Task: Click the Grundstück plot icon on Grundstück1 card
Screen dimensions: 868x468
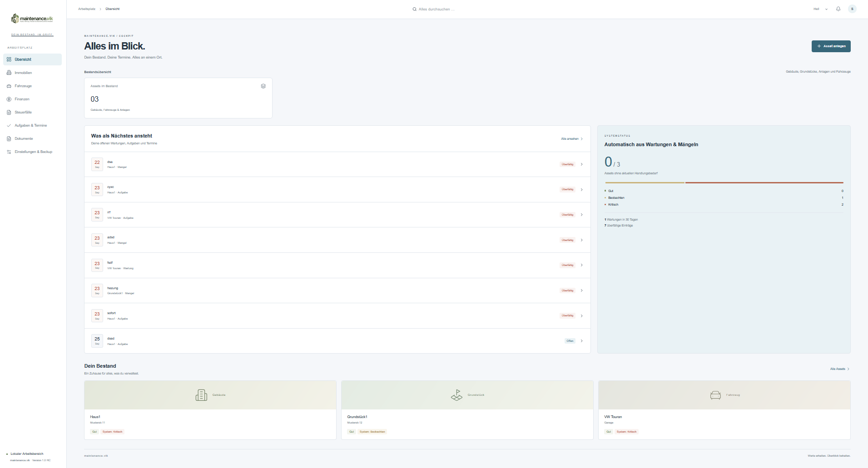Action: [456, 395]
